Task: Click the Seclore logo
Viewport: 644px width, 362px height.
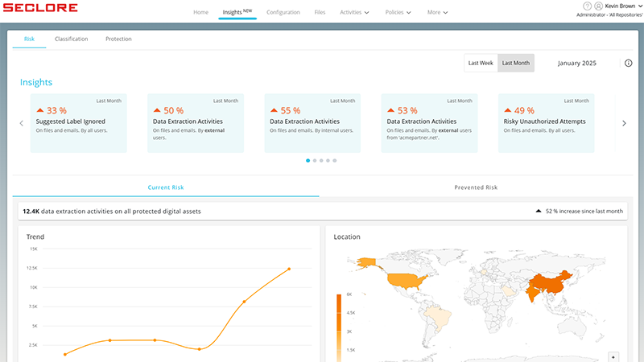Action: (x=40, y=8)
